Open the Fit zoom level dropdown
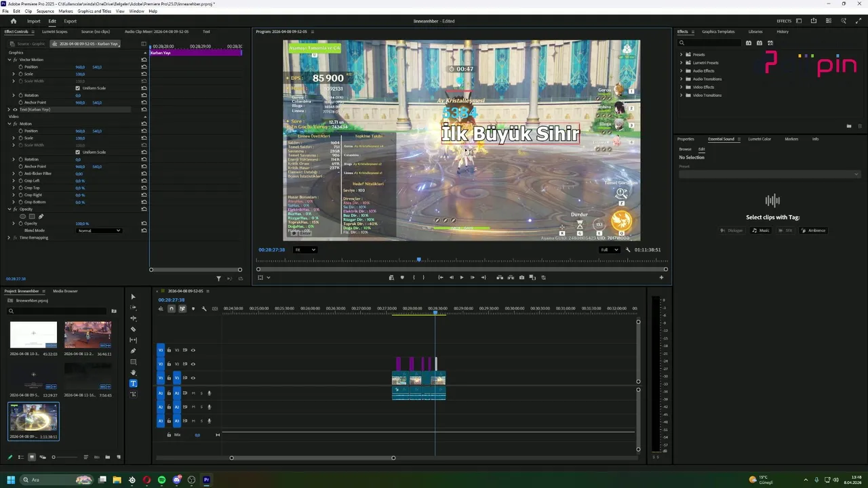Image resolution: width=868 pixels, height=488 pixels. click(x=305, y=249)
